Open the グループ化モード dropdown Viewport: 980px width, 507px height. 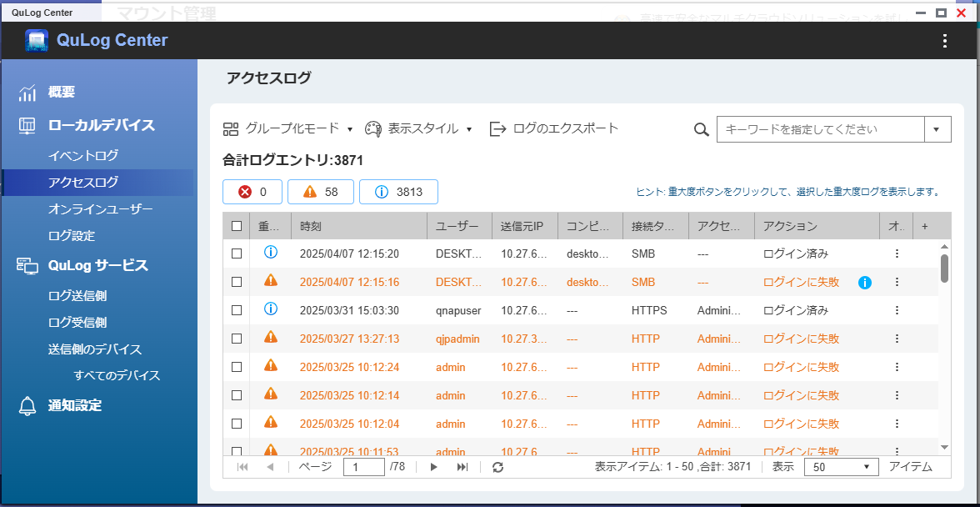[x=288, y=128]
